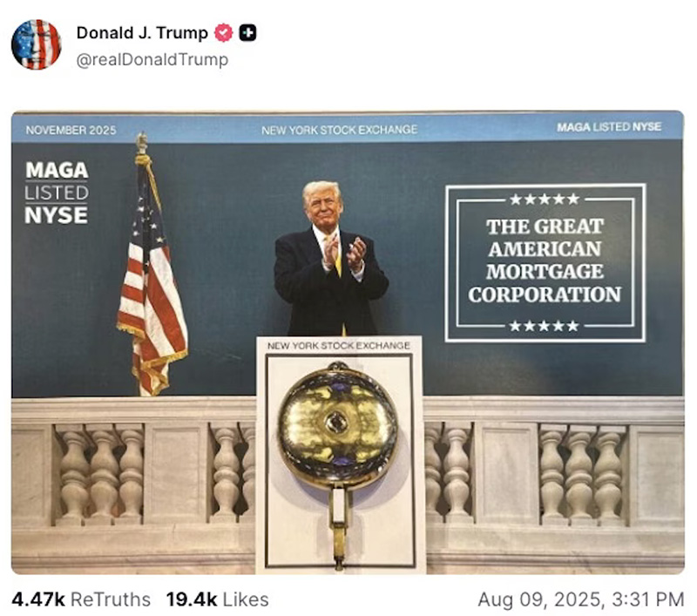Click the Great American Mortgage Corporation sign

pyautogui.click(x=545, y=262)
